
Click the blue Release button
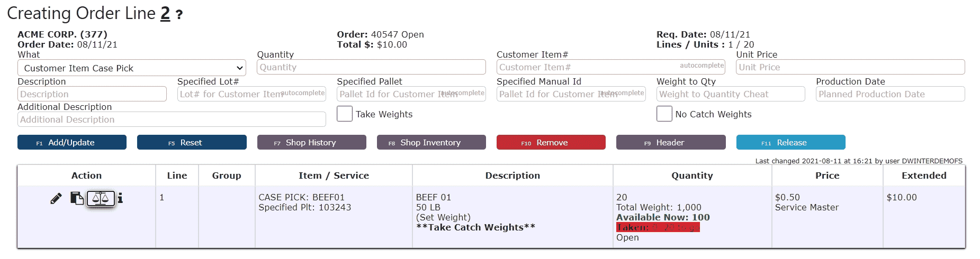790,142
